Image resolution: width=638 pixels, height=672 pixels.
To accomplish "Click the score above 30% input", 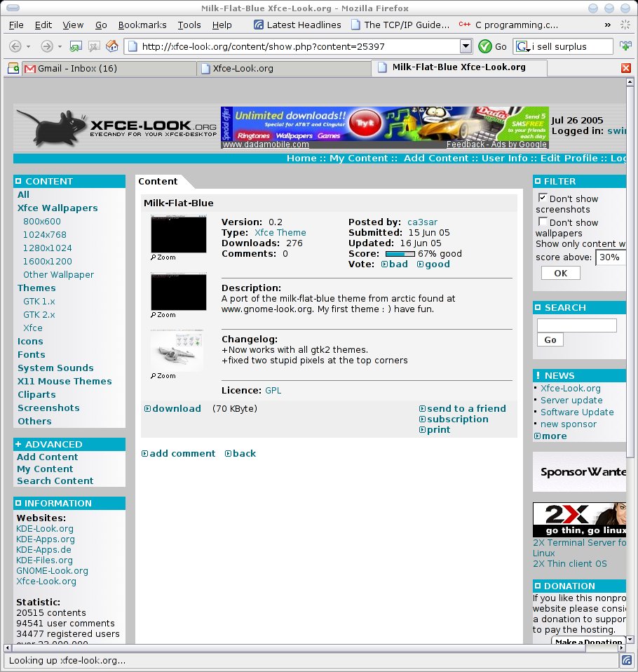I will 610,257.
